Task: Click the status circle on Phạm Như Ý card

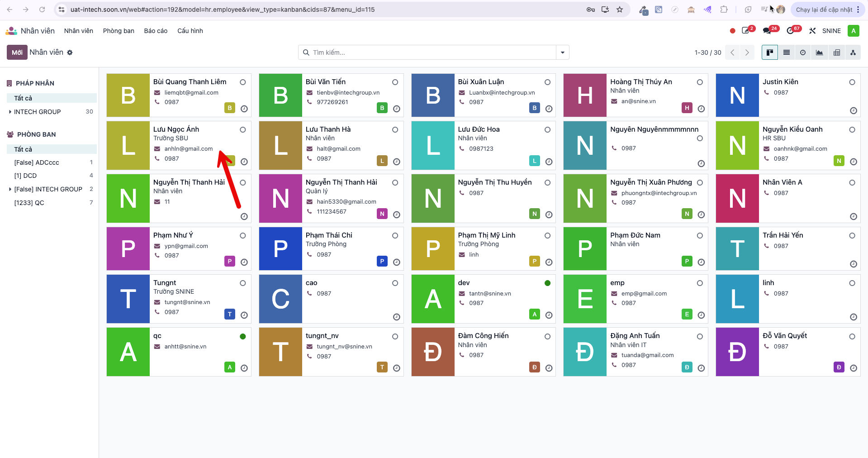Action: 243,236
